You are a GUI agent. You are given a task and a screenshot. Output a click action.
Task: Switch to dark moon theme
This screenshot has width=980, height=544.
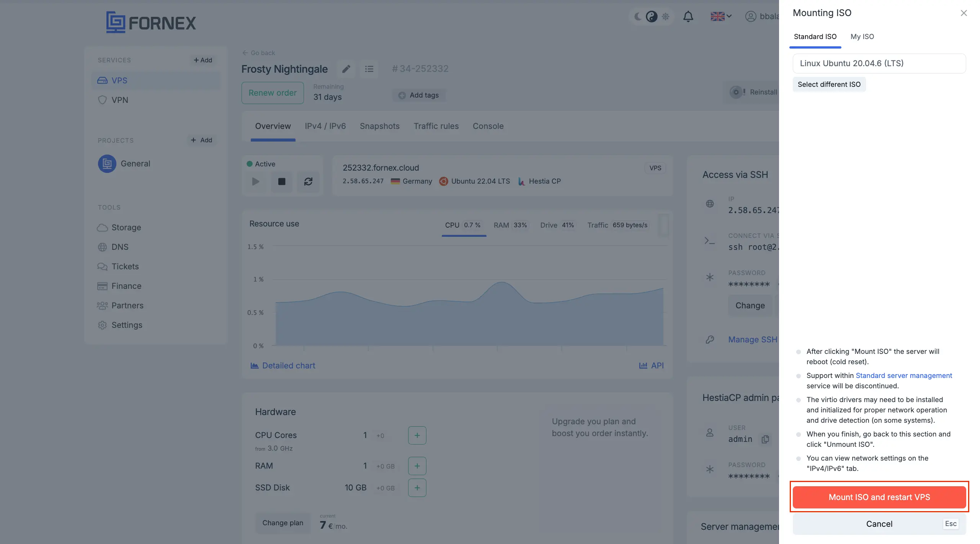tap(637, 16)
